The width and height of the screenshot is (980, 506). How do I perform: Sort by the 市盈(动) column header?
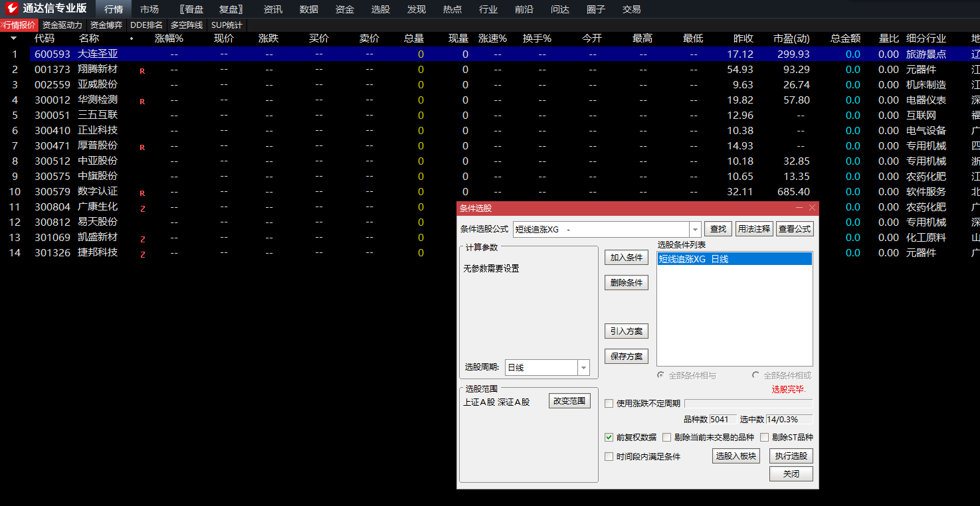click(792, 39)
